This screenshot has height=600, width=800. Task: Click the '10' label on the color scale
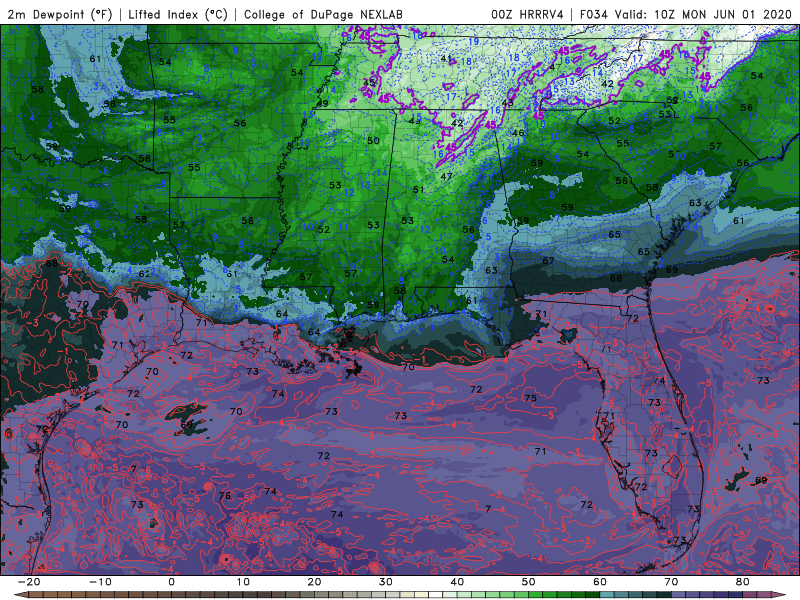[243, 582]
